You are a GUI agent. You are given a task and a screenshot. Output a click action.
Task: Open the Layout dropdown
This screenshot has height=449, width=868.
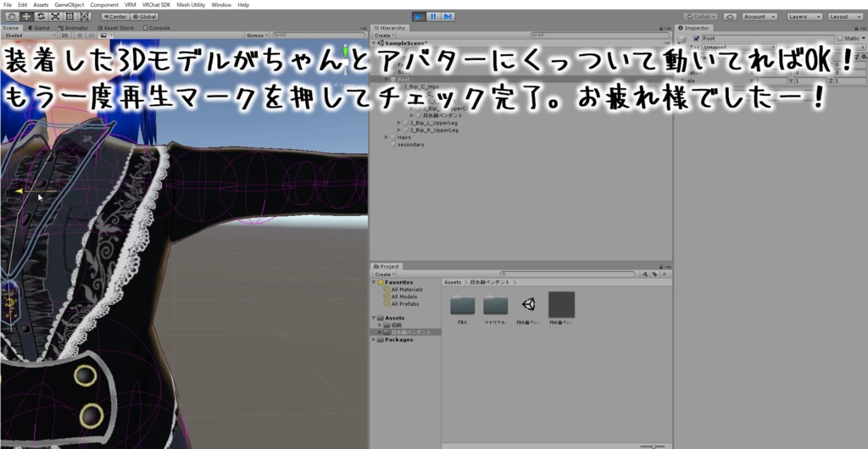[x=845, y=17]
